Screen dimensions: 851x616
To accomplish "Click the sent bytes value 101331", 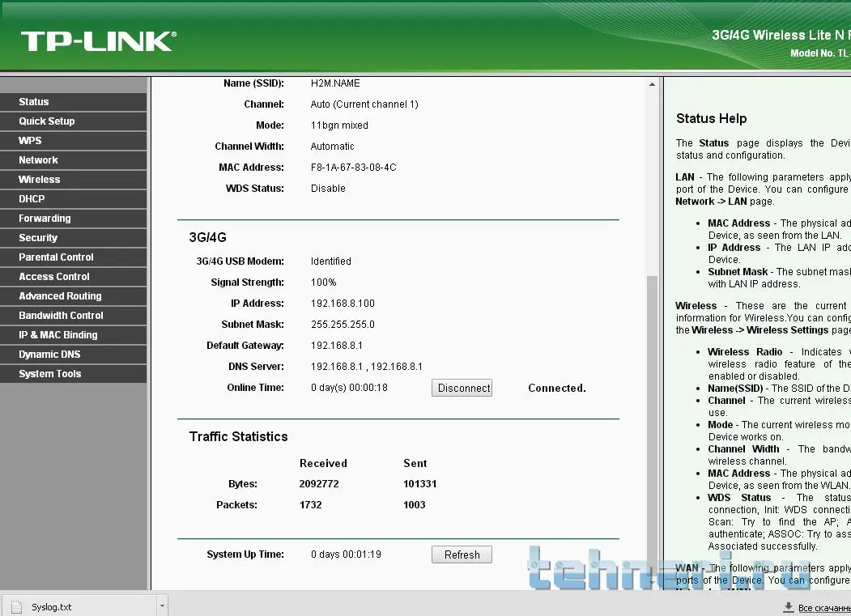I will [419, 483].
